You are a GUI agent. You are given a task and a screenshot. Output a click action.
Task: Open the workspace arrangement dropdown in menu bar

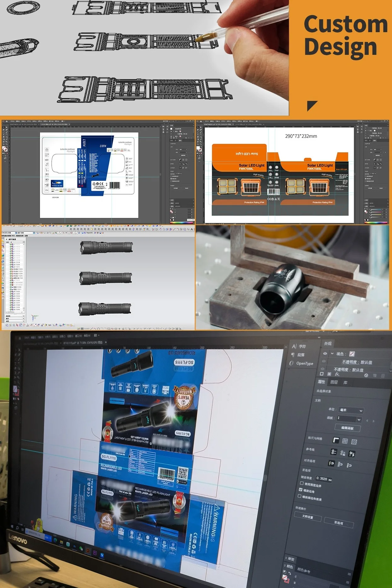tap(97, 335)
